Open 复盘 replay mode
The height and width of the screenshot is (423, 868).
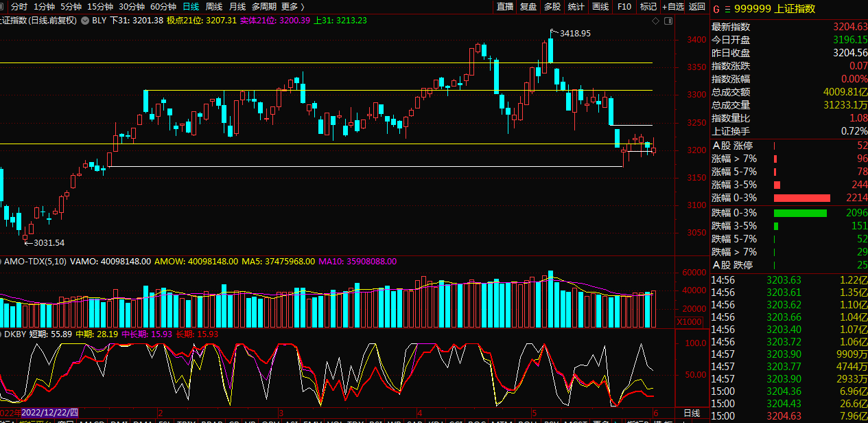coord(528,6)
